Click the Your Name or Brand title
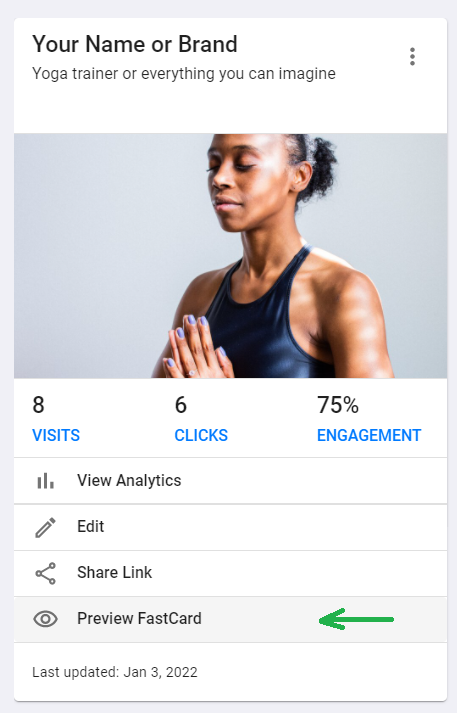The image size is (457, 713). coord(135,44)
